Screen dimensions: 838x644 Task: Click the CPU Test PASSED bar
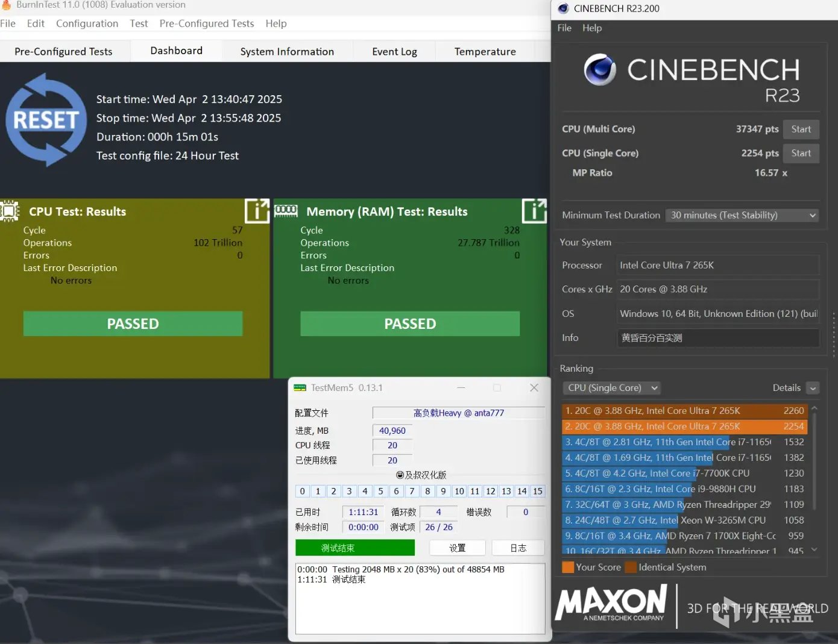(x=133, y=324)
